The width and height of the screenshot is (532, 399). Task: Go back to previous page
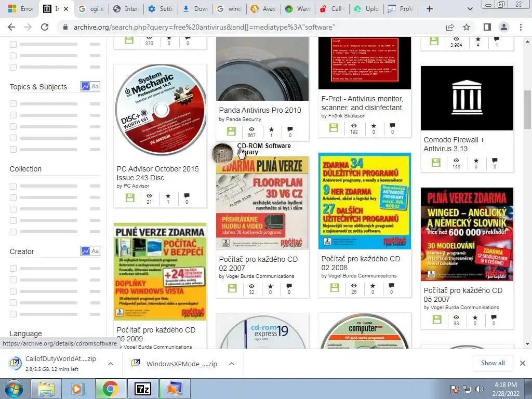[11, 27]
